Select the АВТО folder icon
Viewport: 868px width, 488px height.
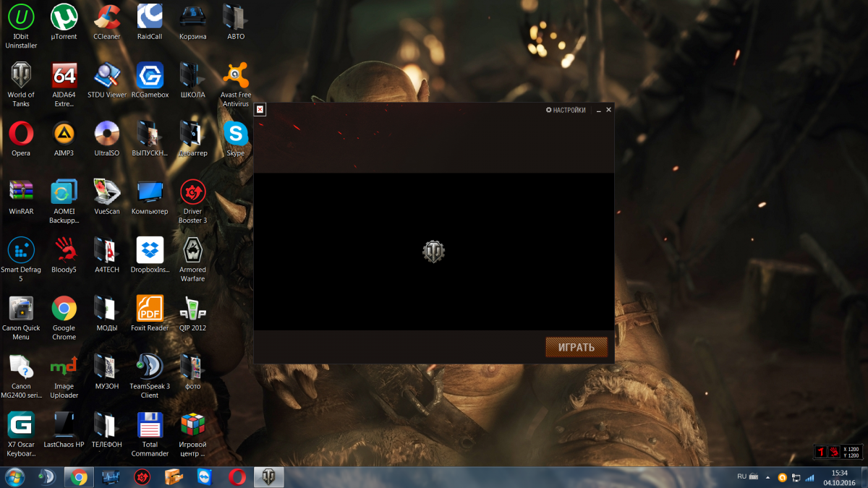pos(236,22)
